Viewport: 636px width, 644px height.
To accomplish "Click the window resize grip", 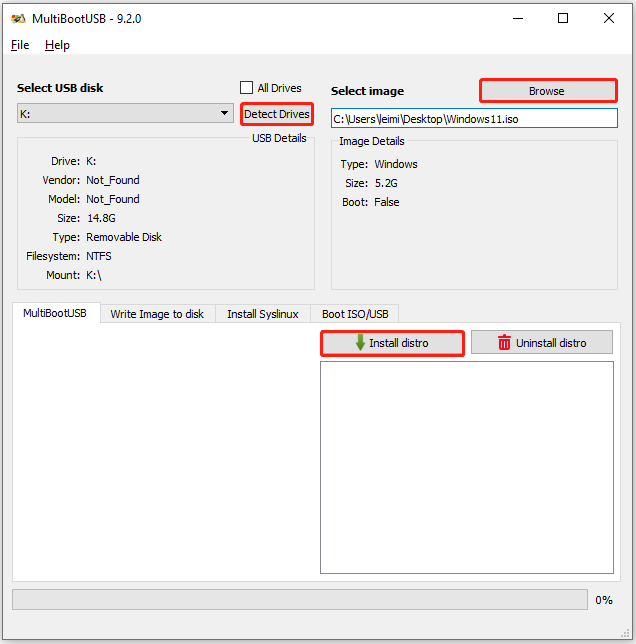I will click(625, 633).
